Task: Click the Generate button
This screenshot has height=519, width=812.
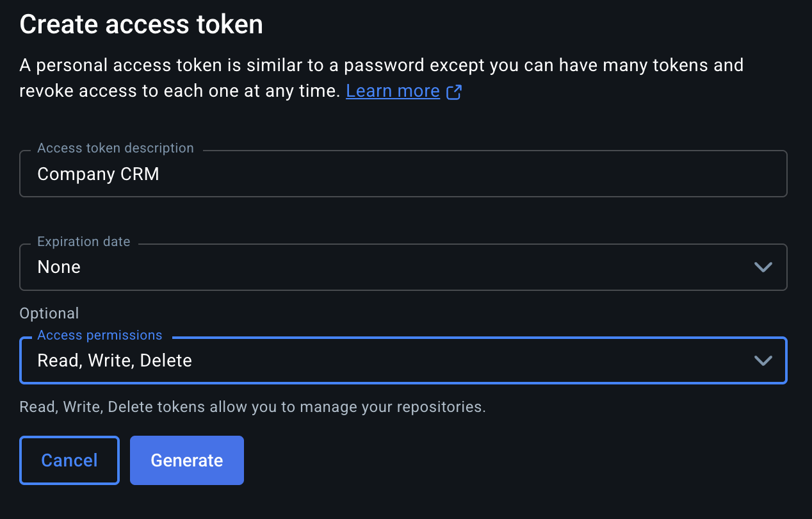Action: (x=186, y=460)
